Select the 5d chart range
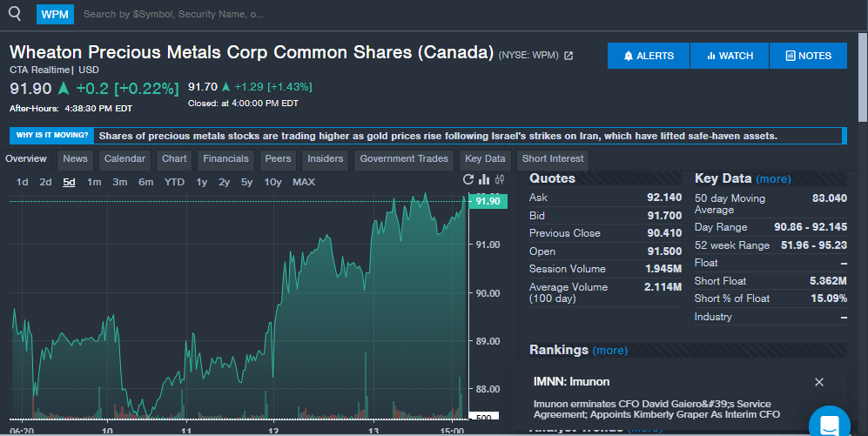868x436 pixels. (69, 182)
